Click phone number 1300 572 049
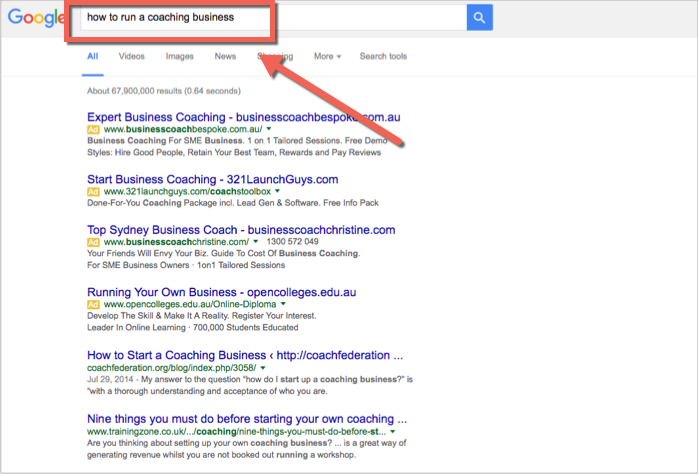The height and width of the screenshot is (474, 698). click(292, 242)
